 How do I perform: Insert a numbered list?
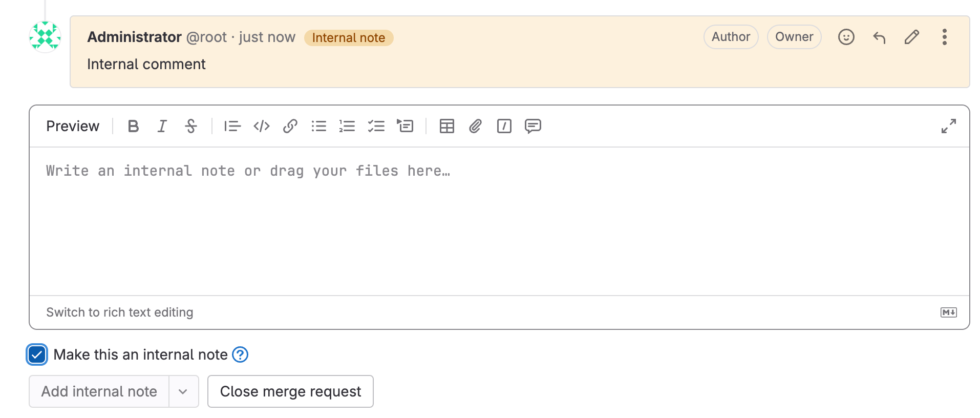347,126
